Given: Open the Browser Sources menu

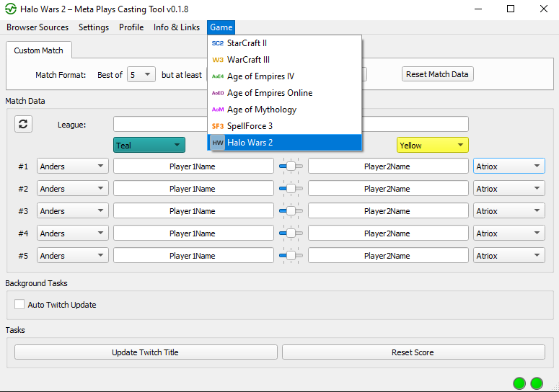Looking at the screenshot, I should pyautogui.click(x=38, y=27).
